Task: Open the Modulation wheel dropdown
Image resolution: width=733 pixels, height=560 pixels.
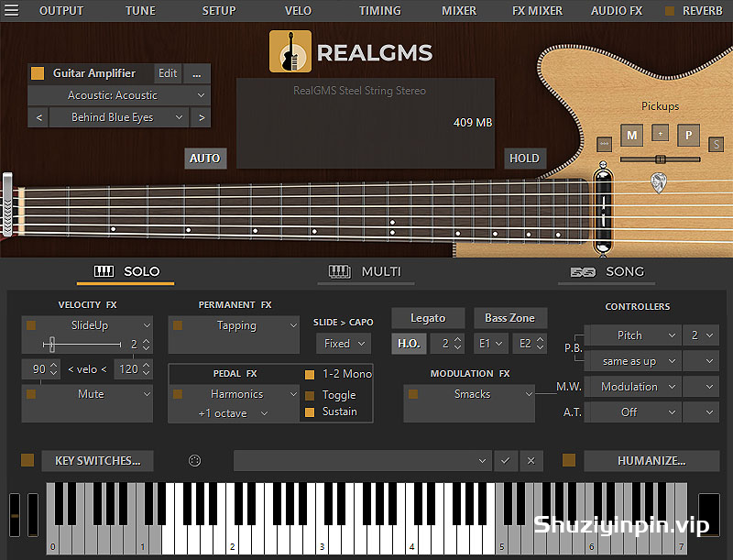Action: pyautogui.click(x=632, y=387)
